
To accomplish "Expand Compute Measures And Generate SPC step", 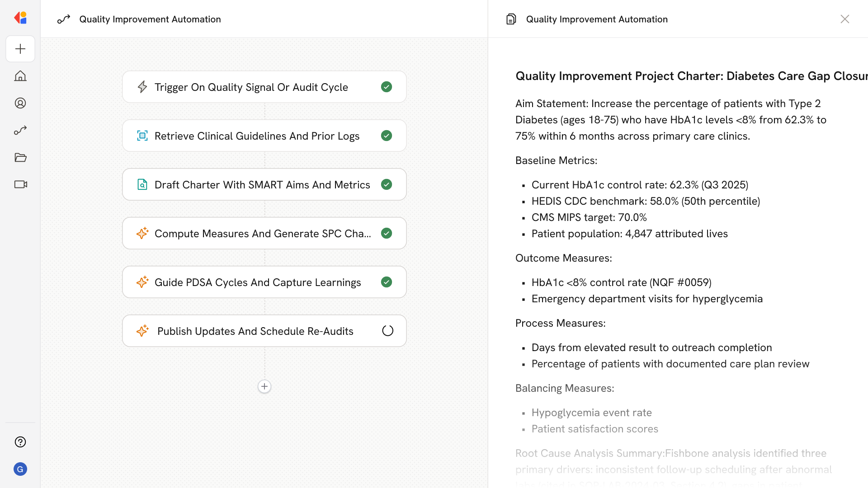I will point(262,233).
